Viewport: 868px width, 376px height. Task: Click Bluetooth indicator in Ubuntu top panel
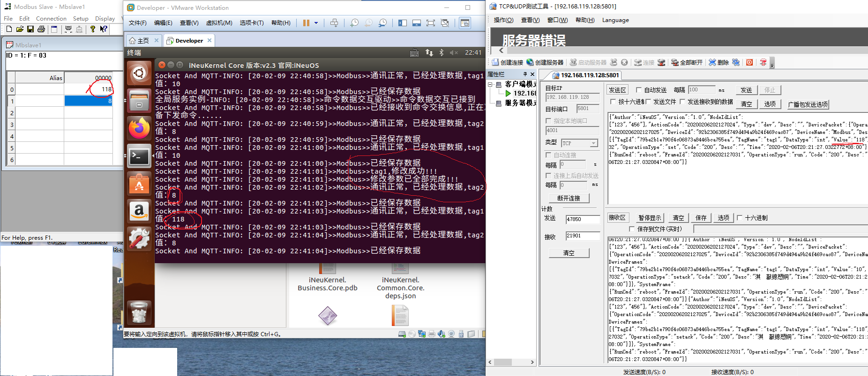point(441,52)
